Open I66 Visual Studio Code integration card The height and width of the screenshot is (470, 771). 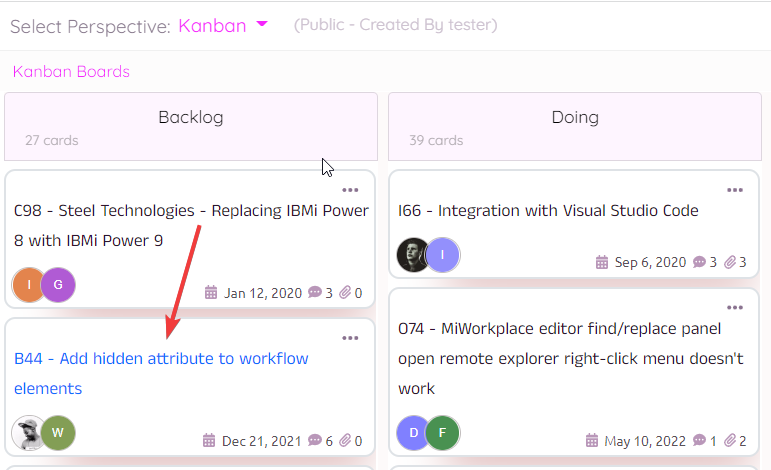click(548, 211)
